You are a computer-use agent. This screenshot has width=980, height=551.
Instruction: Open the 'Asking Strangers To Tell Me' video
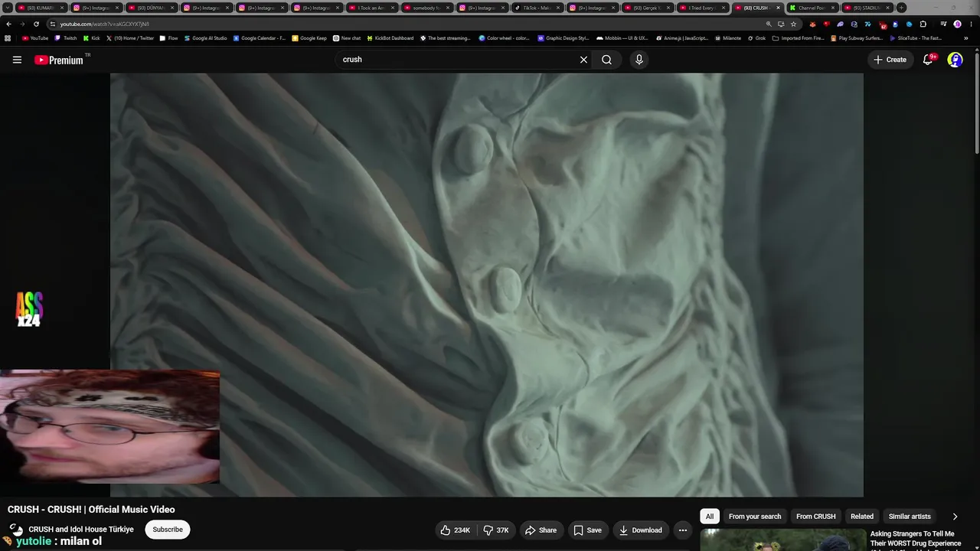click(916, 539)
